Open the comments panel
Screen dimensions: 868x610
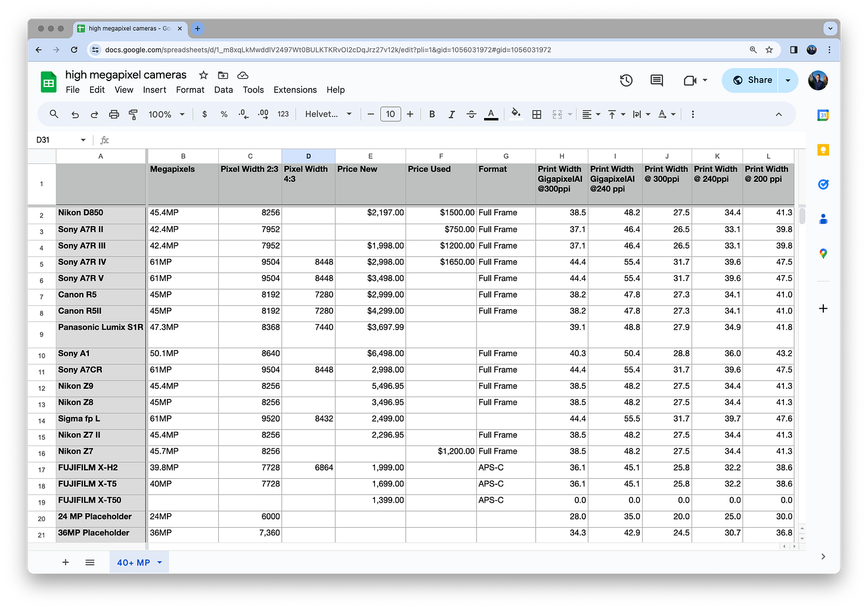pyautogui.click(x=657, y=80)
